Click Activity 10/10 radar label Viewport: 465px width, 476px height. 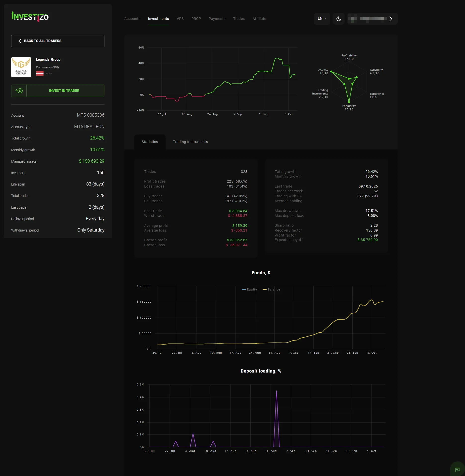pyautogui.click(x=323, y=71)
